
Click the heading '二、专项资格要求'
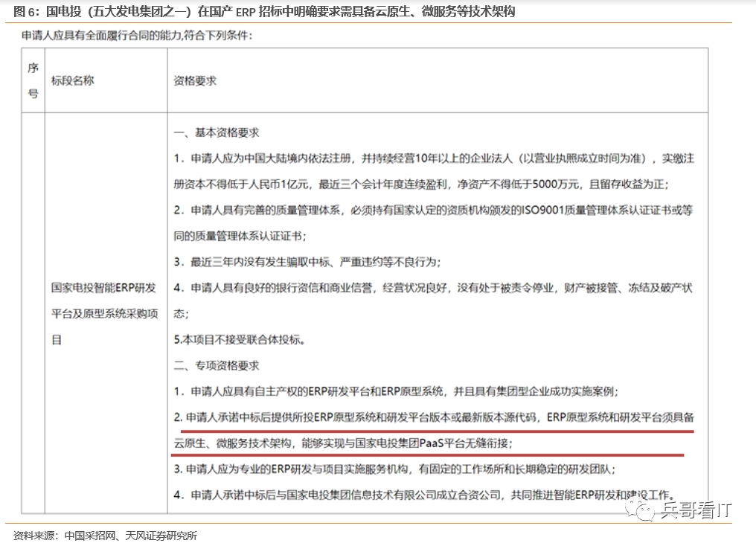click(217, 366)
